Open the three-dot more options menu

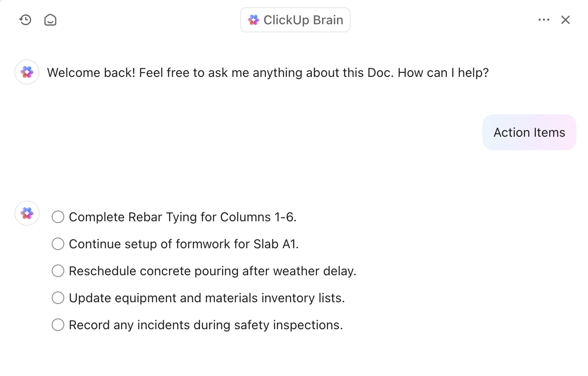click(x=544, y=20)
